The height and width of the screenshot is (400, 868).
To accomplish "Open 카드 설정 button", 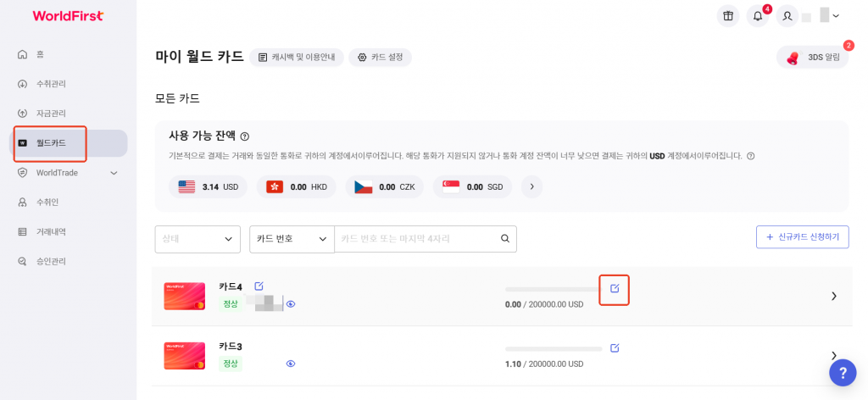I will tap(380, 57).
